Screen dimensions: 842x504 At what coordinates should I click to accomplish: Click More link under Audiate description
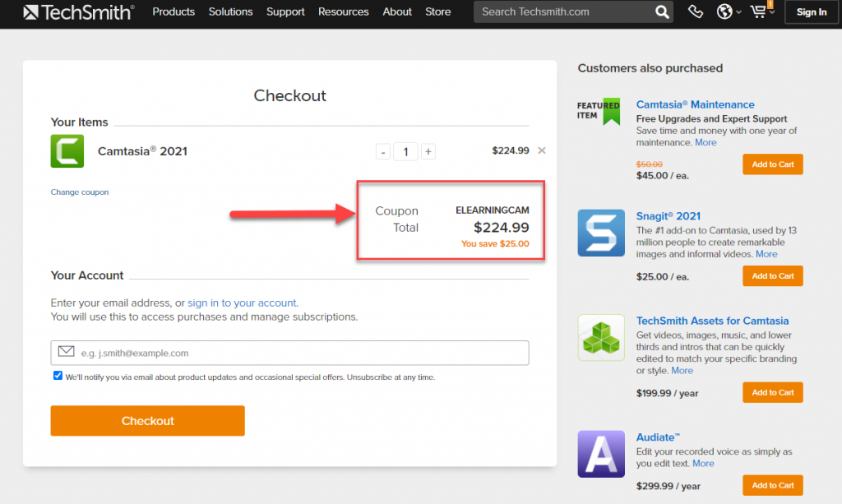coord(703,464)
